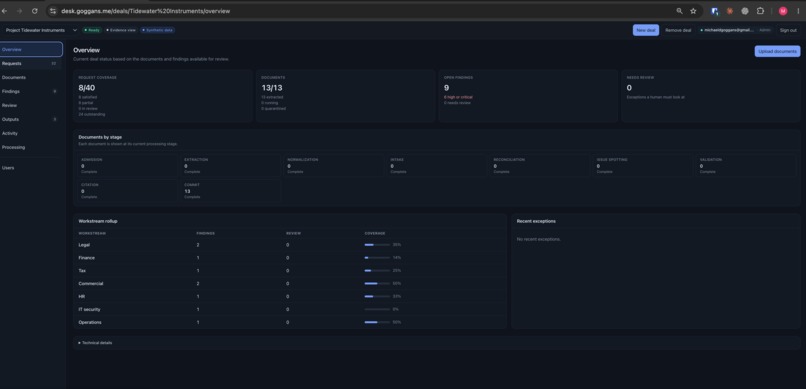Image resolution: width=806 pixels, height=389 pixels.
Task: Open the Findings sidebar item
Action: (x=31, y=91)
